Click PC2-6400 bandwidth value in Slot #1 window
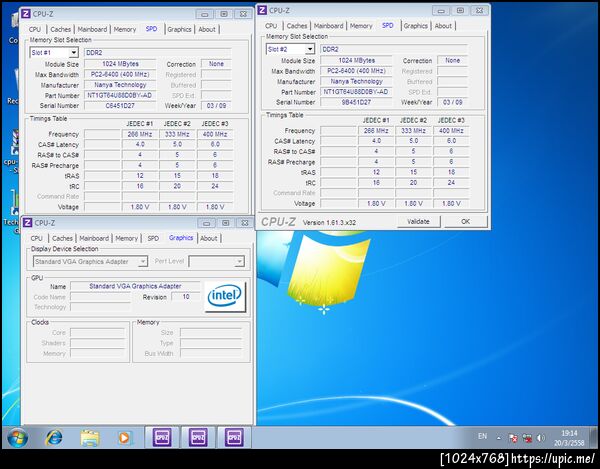 (120, 75)
